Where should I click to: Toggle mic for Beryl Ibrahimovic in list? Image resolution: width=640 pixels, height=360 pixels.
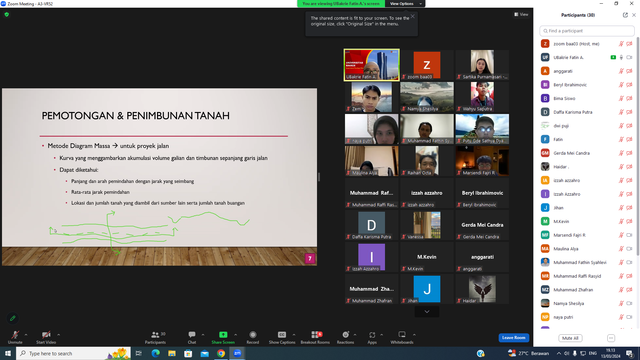pos(621,85)
